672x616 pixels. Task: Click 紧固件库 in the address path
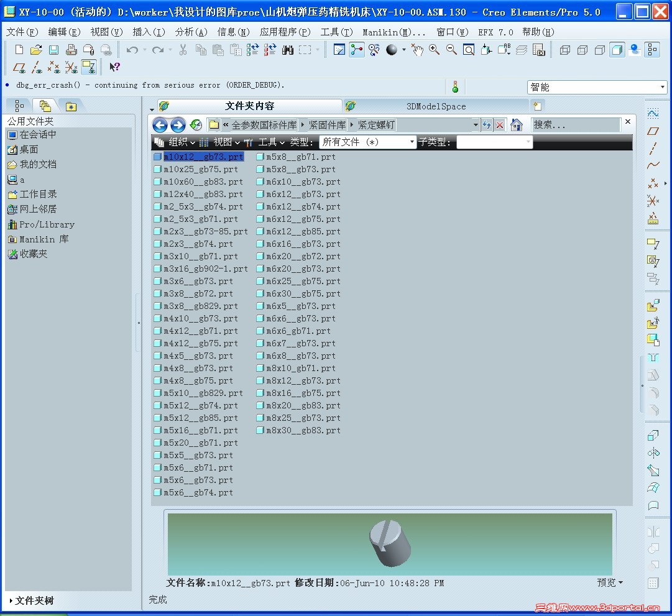pyautogui.click(x=327, y=125)
